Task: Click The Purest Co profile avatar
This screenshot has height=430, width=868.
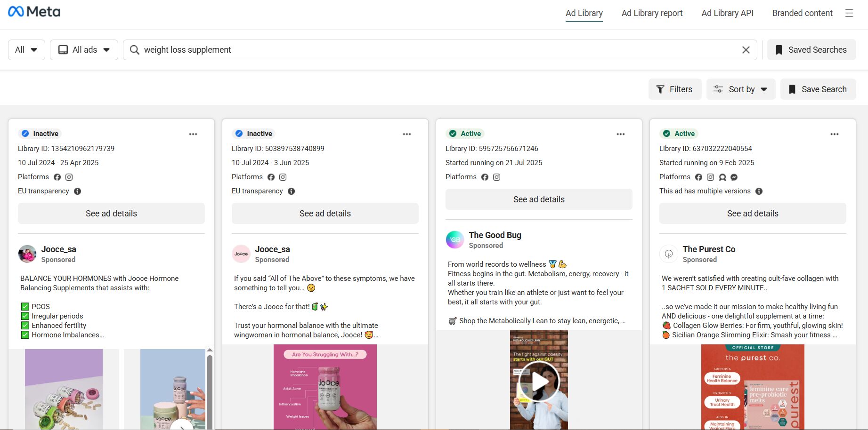Action: (669, 254)
